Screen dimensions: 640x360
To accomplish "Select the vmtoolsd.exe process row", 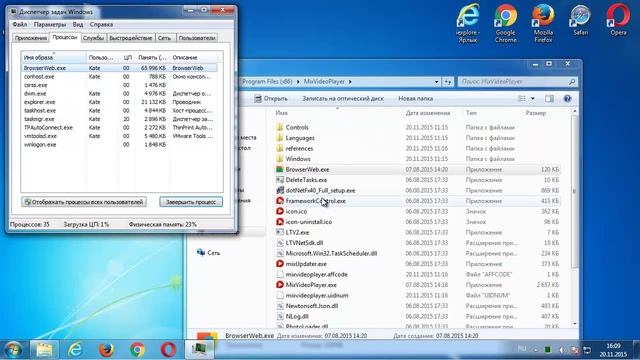I will pos(119,136).
